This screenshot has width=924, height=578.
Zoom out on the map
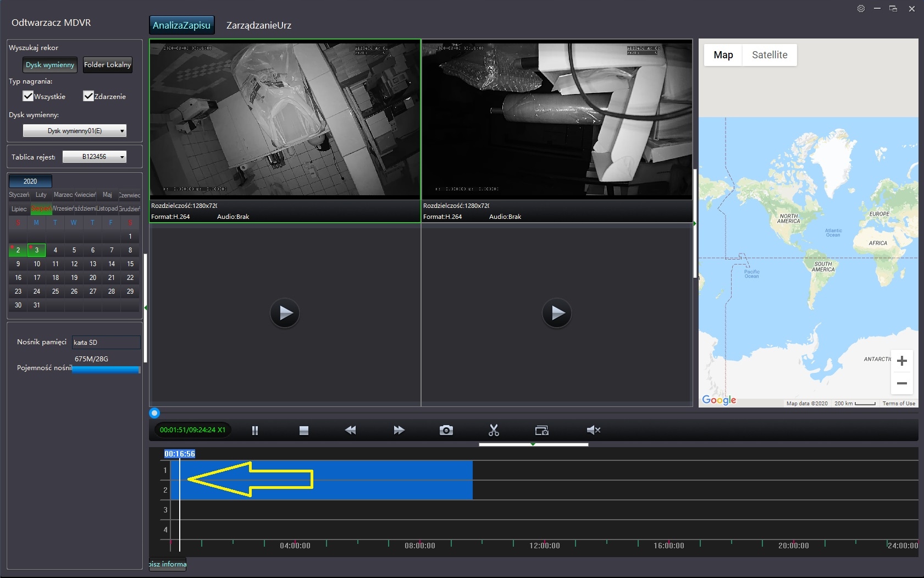pos(901,383)
